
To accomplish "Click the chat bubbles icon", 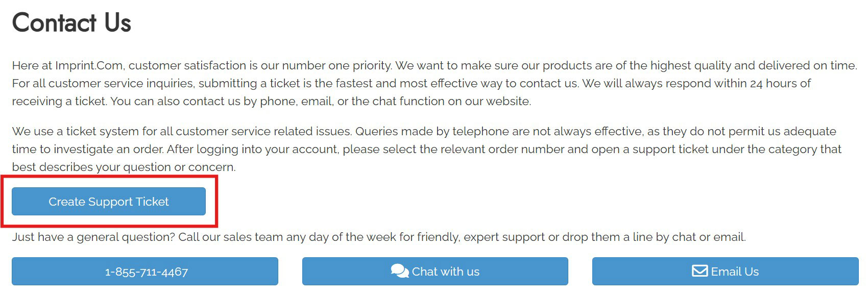I will (x=399, y=271).
